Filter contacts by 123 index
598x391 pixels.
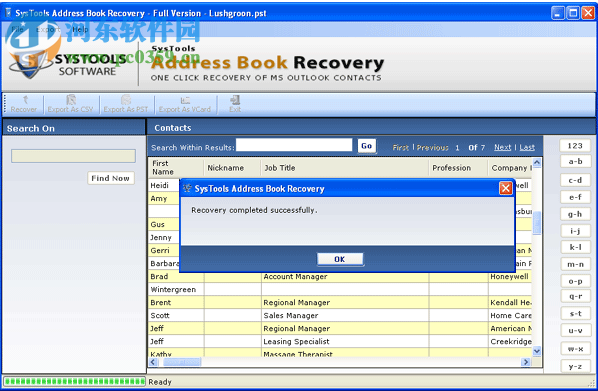[x=575, y=145]
